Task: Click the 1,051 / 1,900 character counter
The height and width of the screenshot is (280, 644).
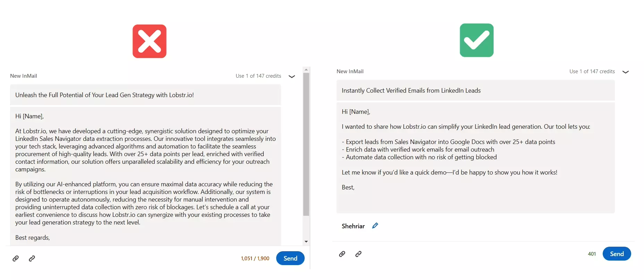Action: pos(255,258)
